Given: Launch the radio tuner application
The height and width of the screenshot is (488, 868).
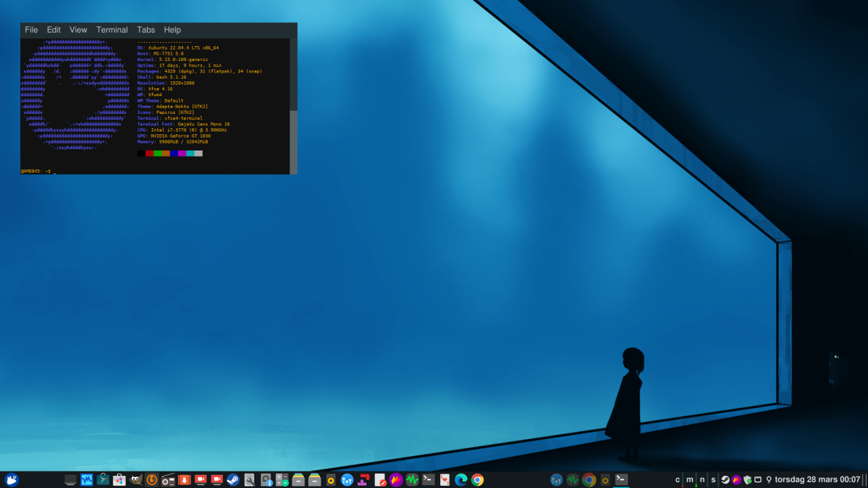Looking at the screenshot, I should (168, 480).
